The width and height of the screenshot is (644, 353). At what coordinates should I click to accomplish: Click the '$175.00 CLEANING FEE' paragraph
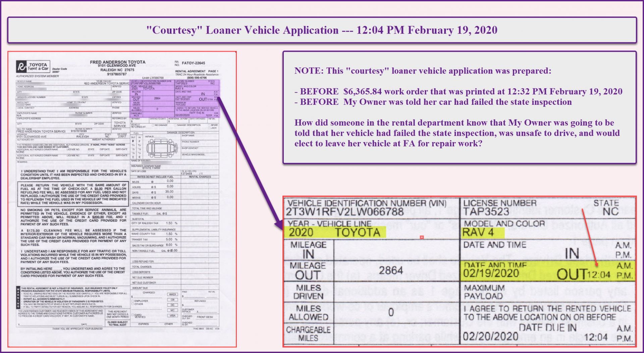point(73,237)
